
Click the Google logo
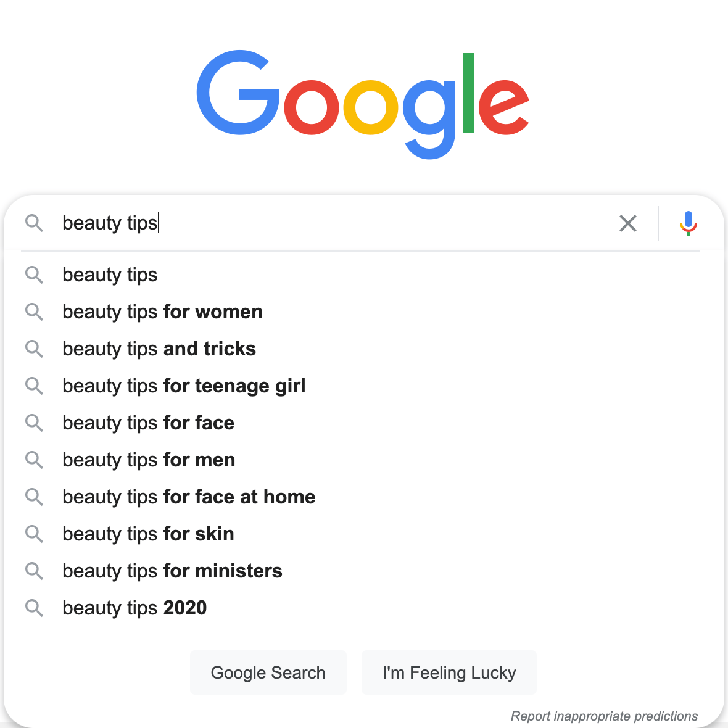coord(363,104)
